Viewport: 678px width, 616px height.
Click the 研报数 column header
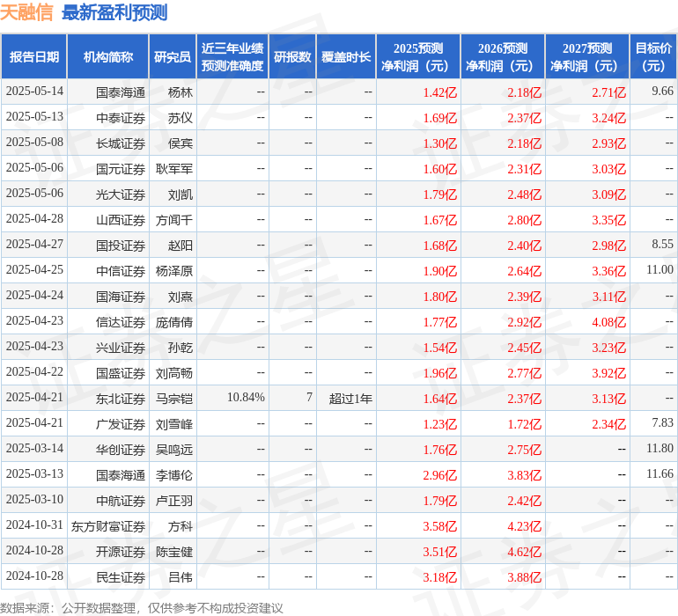point(292,56)
